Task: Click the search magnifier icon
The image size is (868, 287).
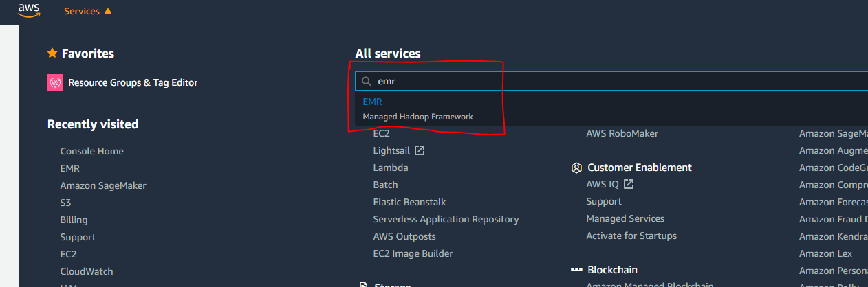Action: tap(367, 81)
